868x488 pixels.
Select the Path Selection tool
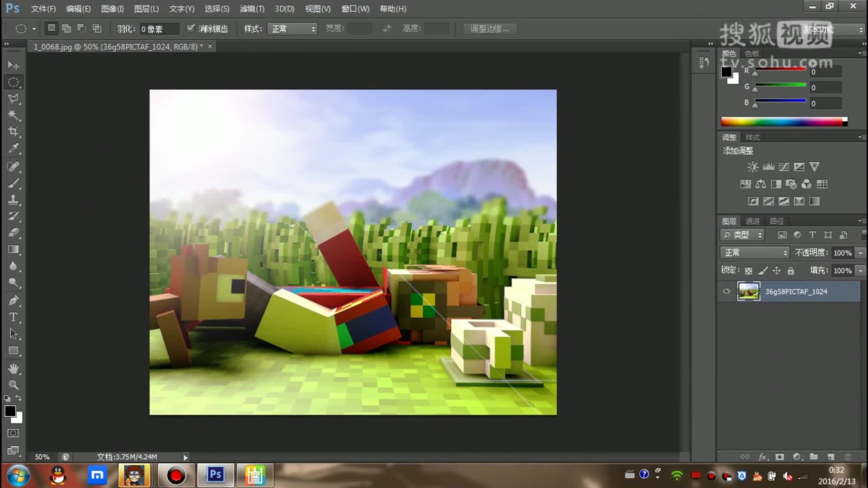click(13, 334)
